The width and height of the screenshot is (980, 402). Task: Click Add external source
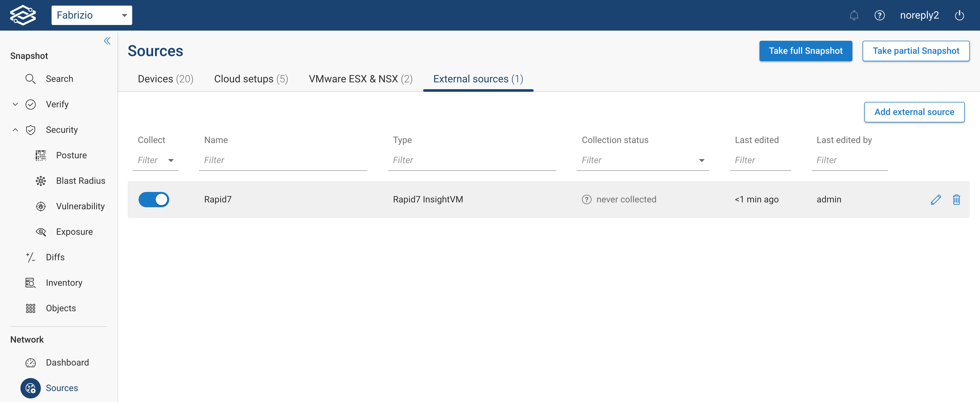[x=914, y=112]
